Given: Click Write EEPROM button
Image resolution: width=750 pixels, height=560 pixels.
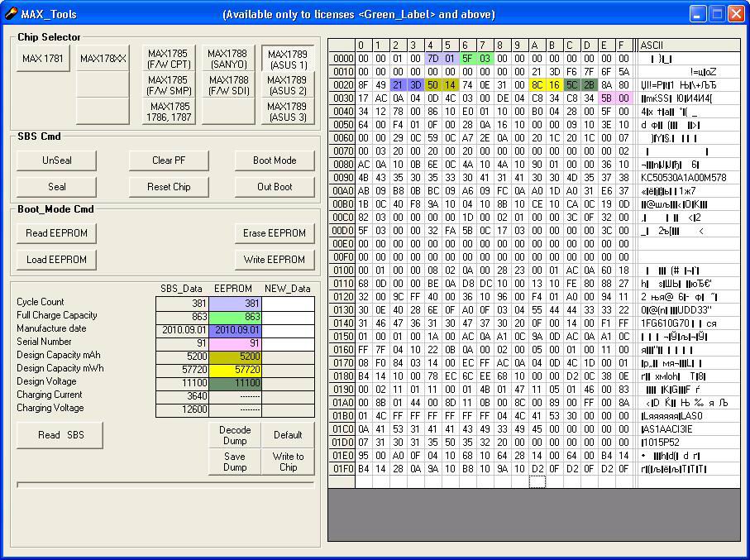Looking at the screenshot, I should (x=275, y=260).
